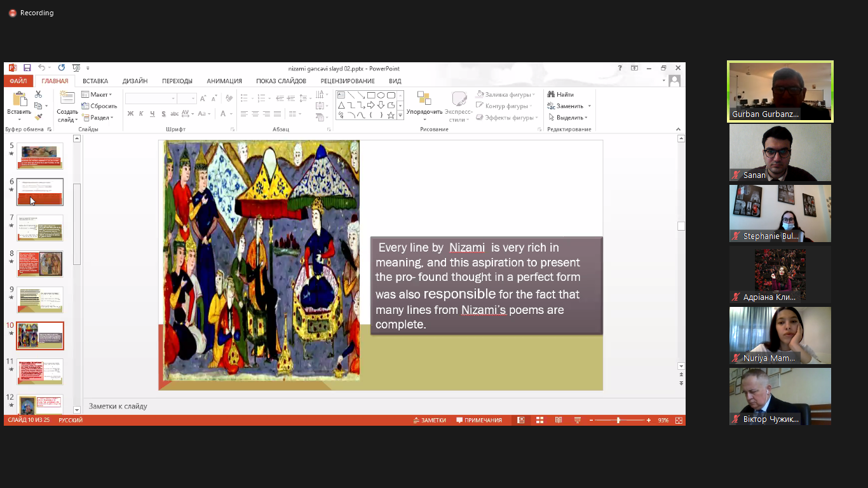
Task: Switch to the РЕЦЕНЗИРОВАНИЕ tab
Action: (348, 81)
